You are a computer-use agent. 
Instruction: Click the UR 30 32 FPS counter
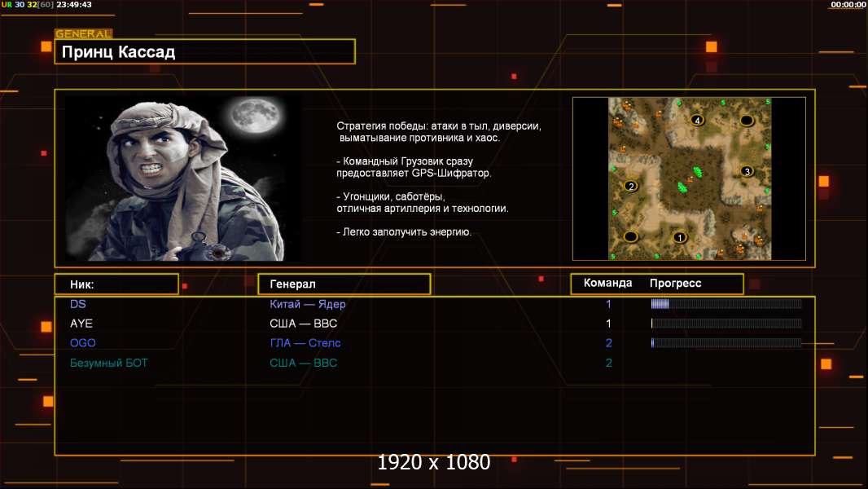[x=27, y=4]
